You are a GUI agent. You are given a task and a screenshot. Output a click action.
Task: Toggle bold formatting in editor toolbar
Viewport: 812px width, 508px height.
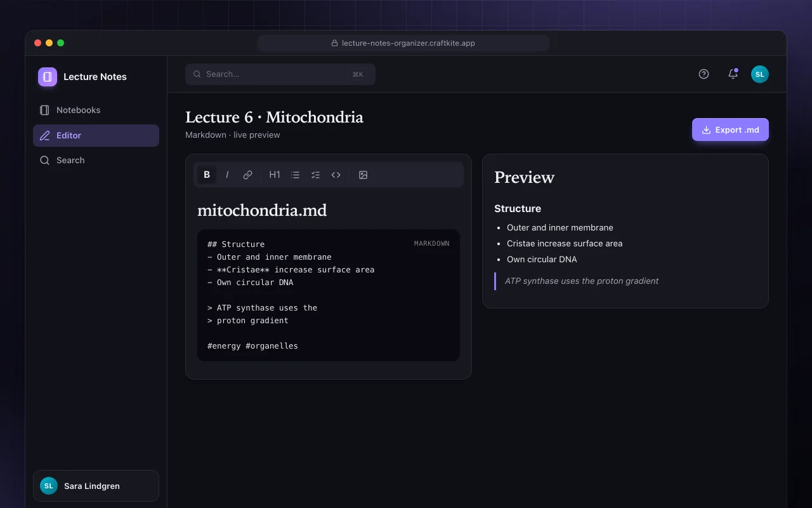pyautogui.click(x=207, y=175)
